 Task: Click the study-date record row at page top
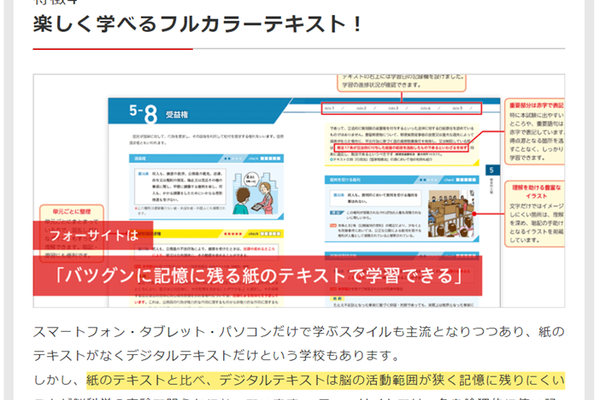(x=401, y=108)
